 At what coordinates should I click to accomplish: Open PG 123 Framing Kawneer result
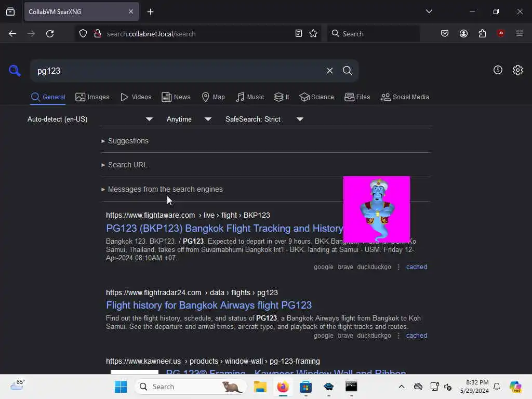pos(286,372)
